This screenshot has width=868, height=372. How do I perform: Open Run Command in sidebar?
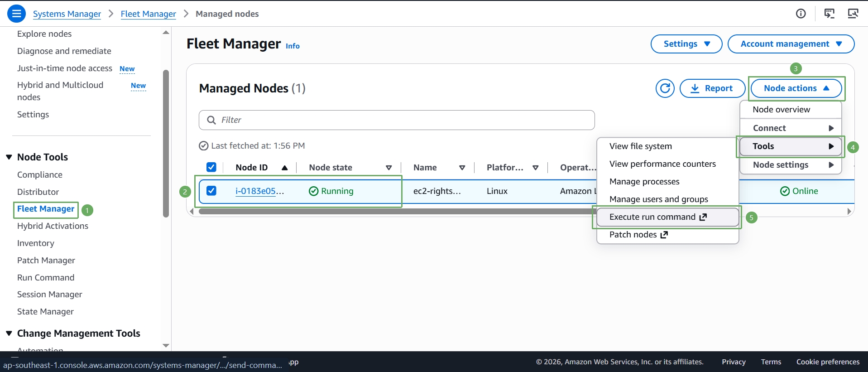point(46,278)
